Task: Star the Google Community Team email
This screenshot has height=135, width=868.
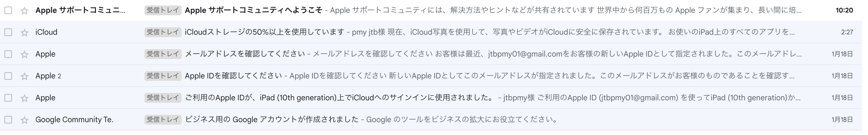Action: coord(24,120)
